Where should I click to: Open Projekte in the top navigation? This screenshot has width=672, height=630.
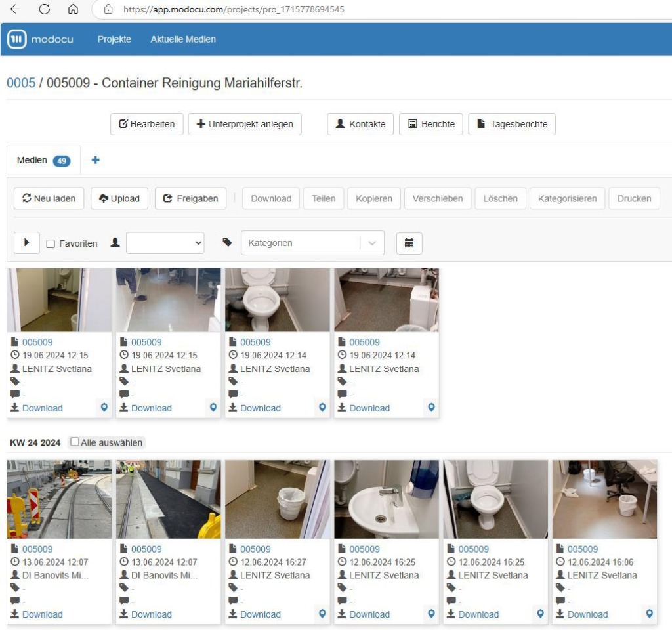[114, 39]
